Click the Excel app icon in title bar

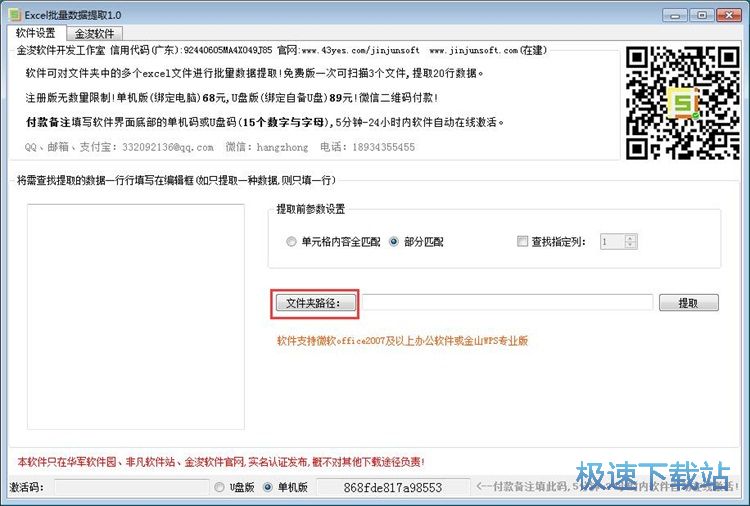15,15
